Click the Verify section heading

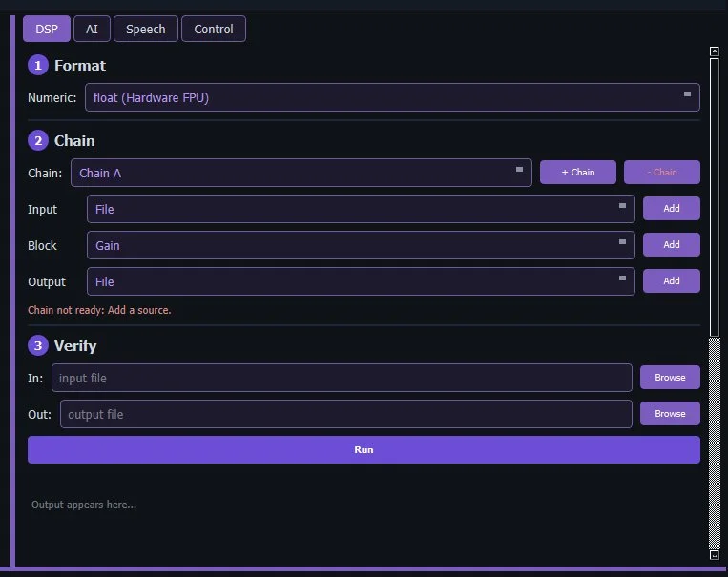pyautogui.click(x=75, y=346)
